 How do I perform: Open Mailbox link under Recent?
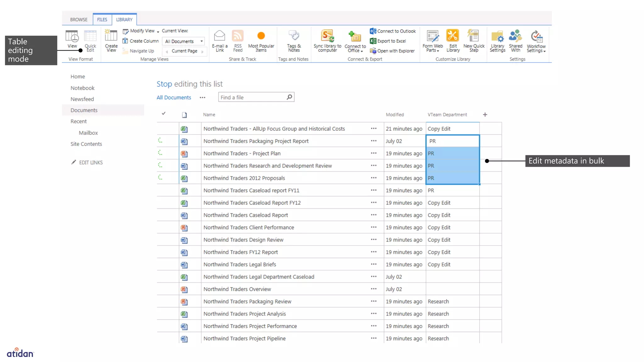click(x=88, y=133)
